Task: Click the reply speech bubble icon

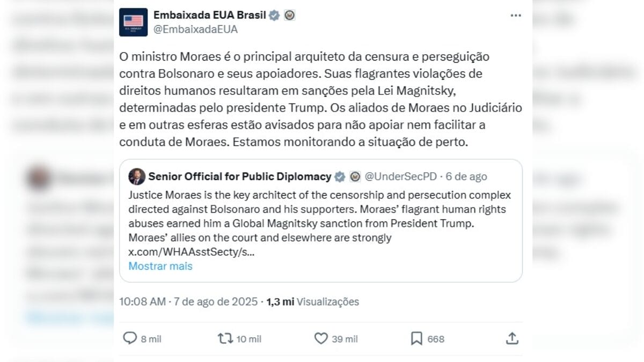Action: pos(130,338)
